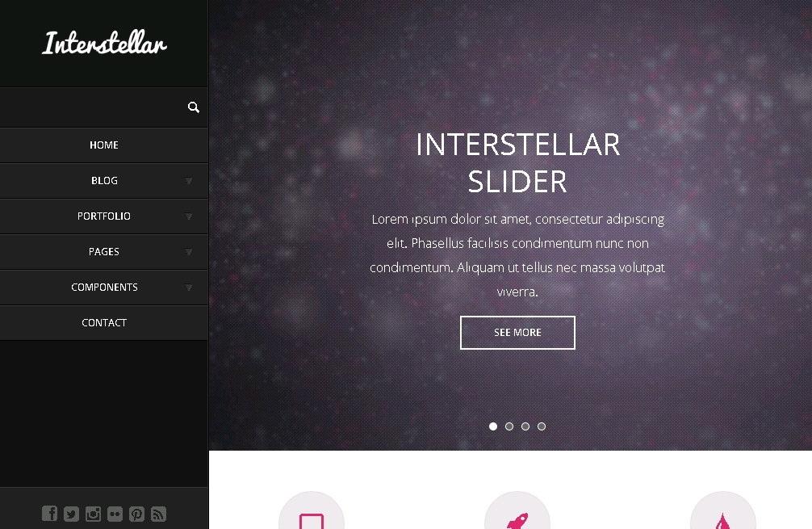Switch to the second slide dot
Viewport: 812px width, 529px height.
pyautogui.click(x=509, y=426)
